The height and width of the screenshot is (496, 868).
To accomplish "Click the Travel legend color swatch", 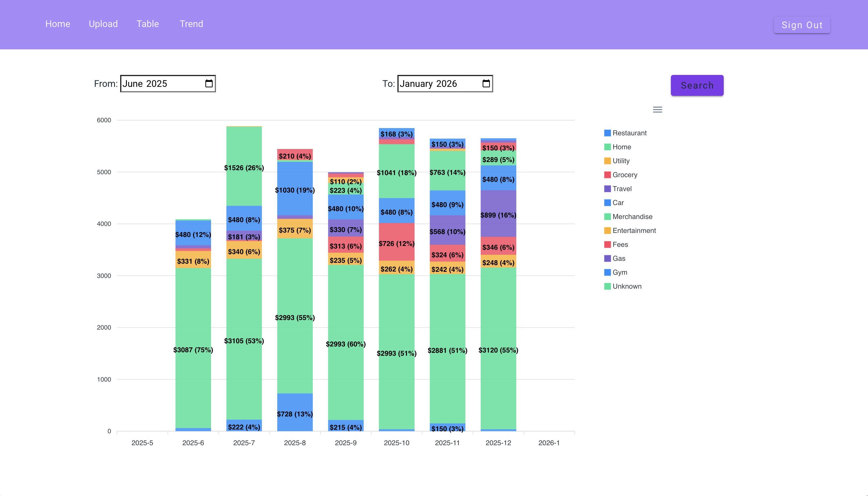I will (607, 188).
